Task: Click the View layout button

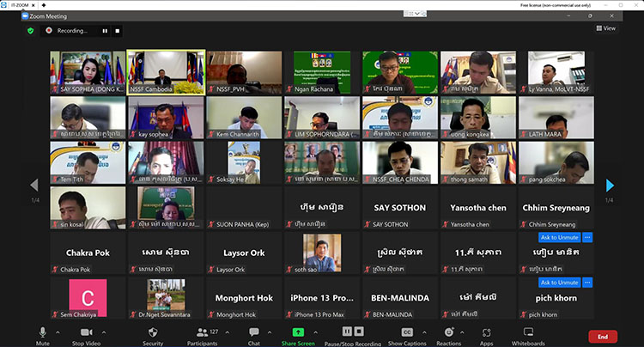Action: click(x=606, y=28)
